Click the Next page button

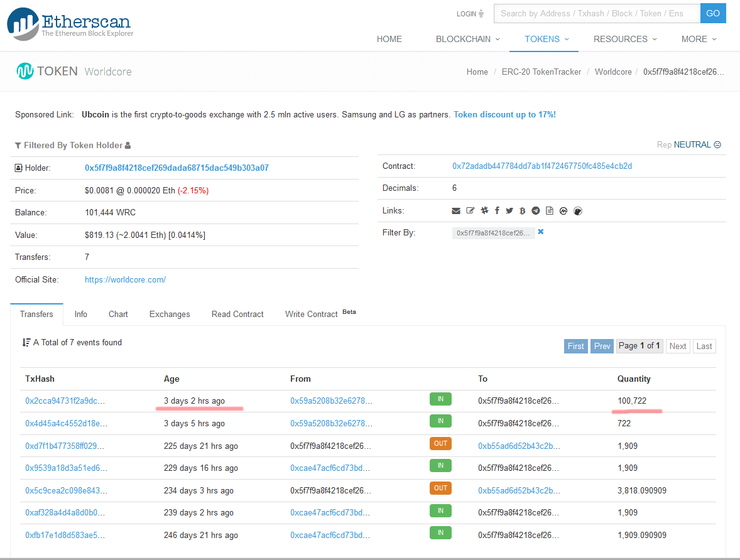tap(678, 347)
